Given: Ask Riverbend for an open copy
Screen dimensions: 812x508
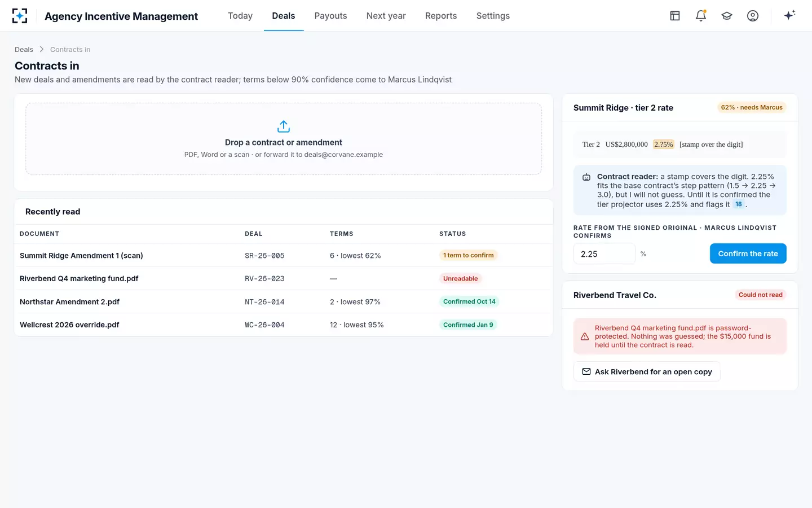Looking at the screenshot, I should pyautogui.click(x=647, y=371).
